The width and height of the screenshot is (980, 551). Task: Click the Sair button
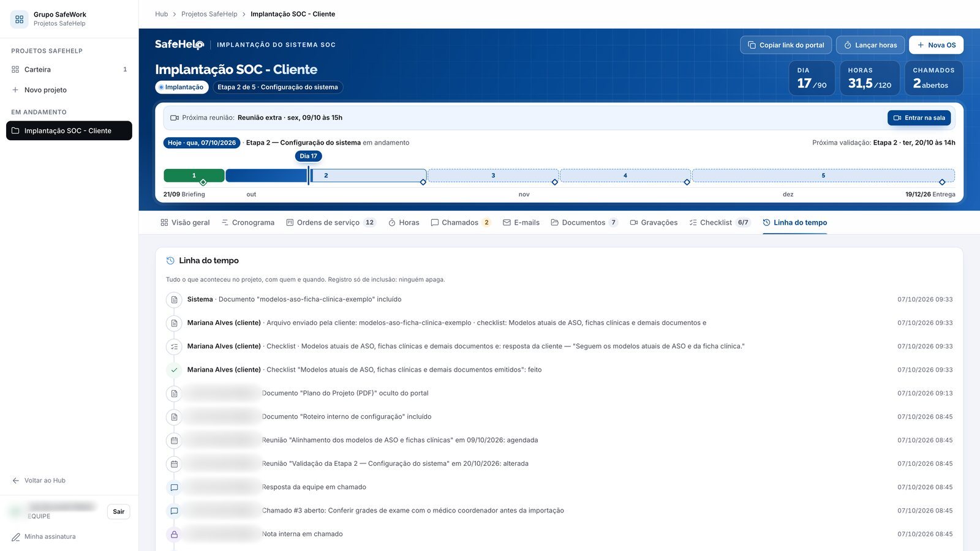(x=119, y=512)
